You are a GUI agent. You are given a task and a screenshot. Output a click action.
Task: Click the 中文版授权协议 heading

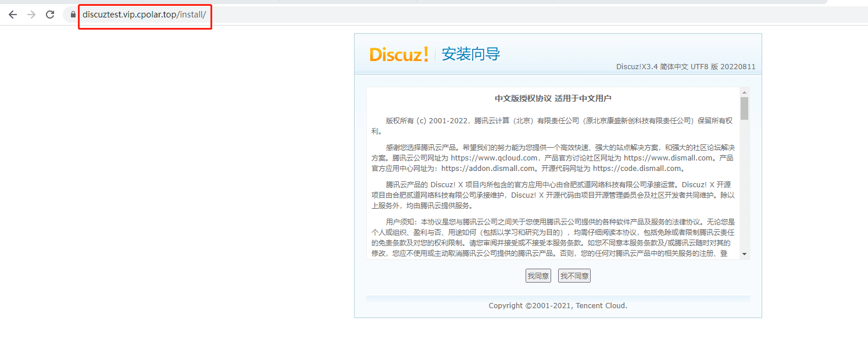pos(552,98)
